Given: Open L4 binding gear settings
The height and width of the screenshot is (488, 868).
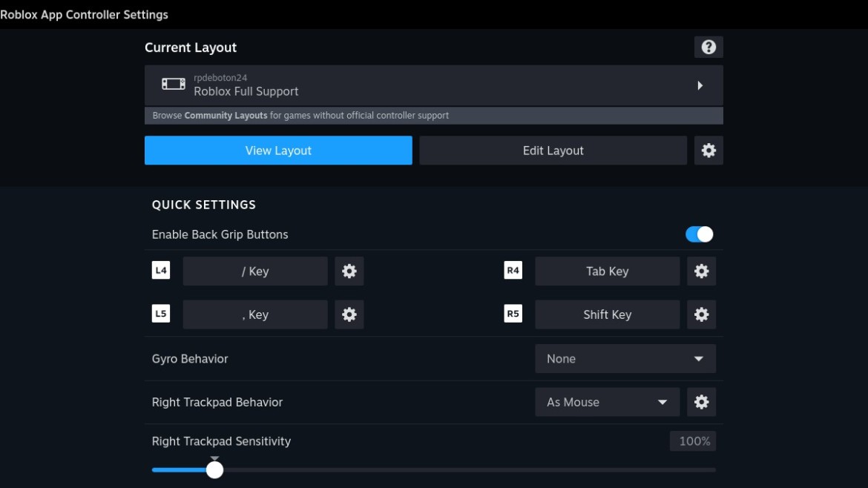Looking at the screenshot, I should [x=349, y=271].
